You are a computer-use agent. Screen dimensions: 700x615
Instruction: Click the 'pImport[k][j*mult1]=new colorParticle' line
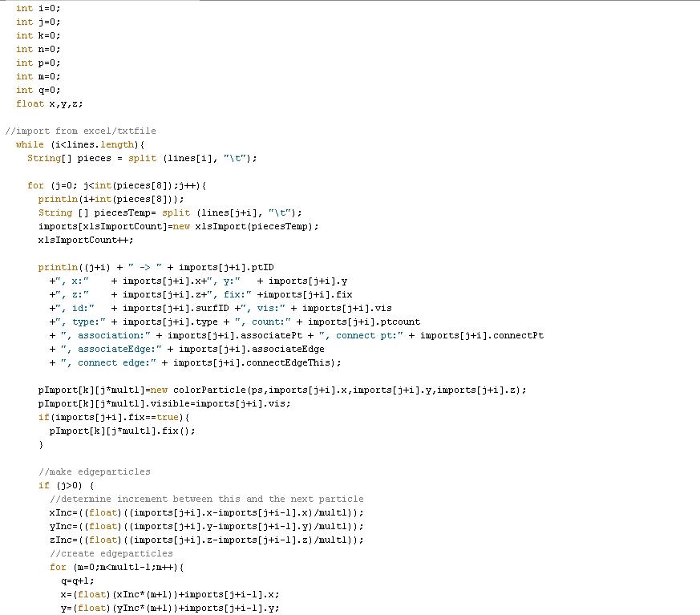[282, 390]
